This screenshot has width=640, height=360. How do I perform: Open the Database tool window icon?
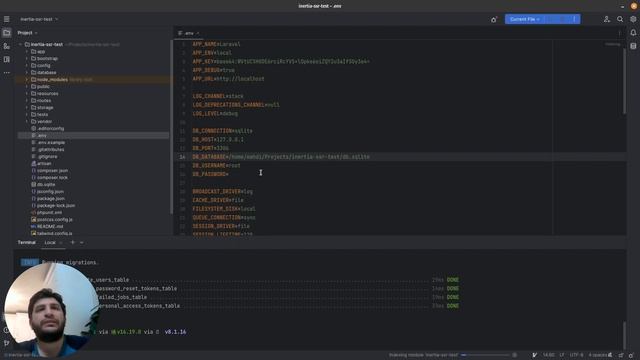pyautogui.click(x=633, y=46)
